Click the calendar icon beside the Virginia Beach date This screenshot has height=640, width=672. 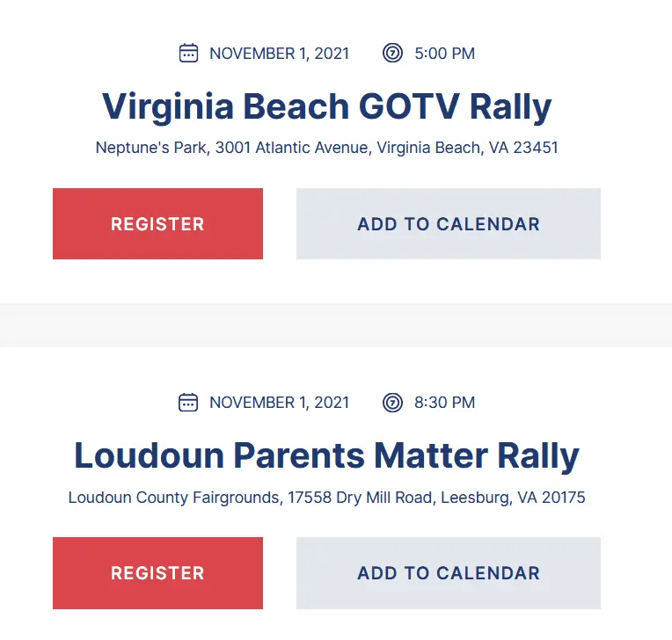(188, 54)
